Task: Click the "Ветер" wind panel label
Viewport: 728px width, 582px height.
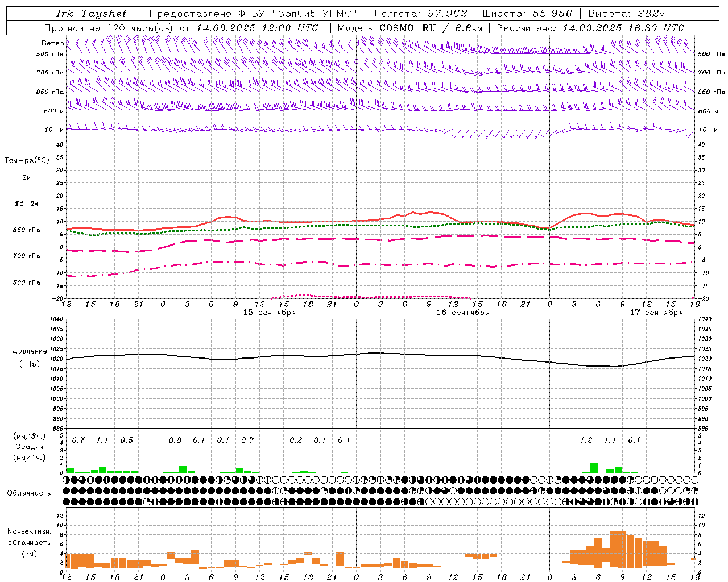Action: pyautogui.click(x=52, y=43)
